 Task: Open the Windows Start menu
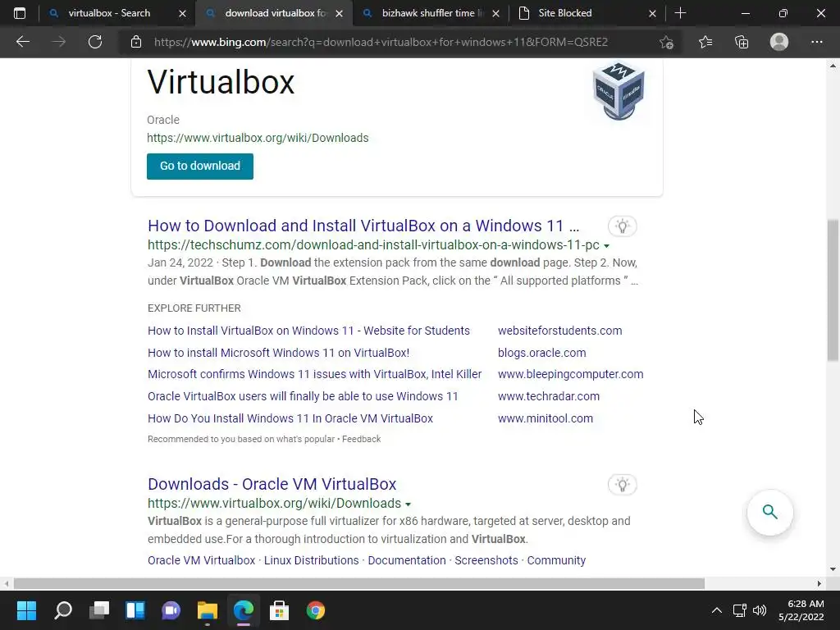(x=27, y=610)
